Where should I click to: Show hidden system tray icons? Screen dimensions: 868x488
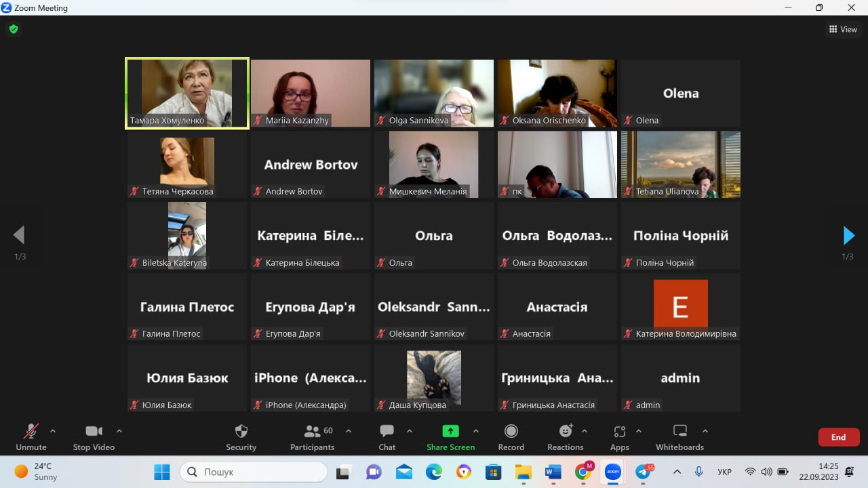click(677, 472)
